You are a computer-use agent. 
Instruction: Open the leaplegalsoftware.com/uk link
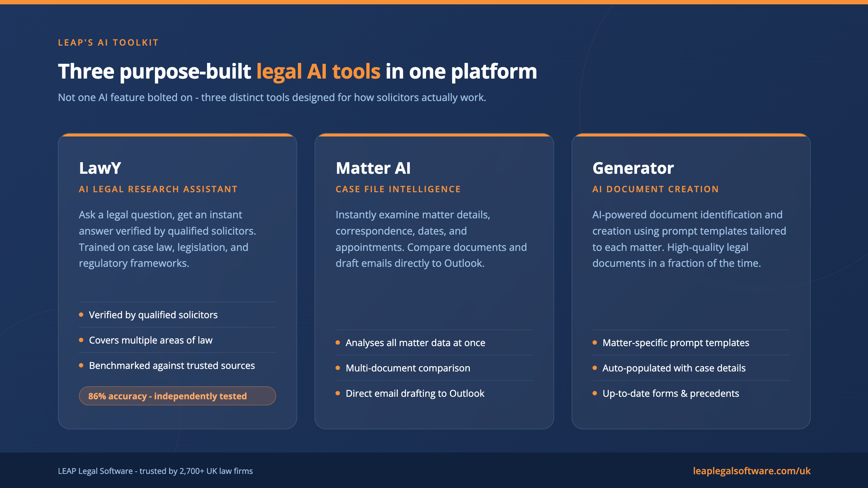(x=751, y=471)
